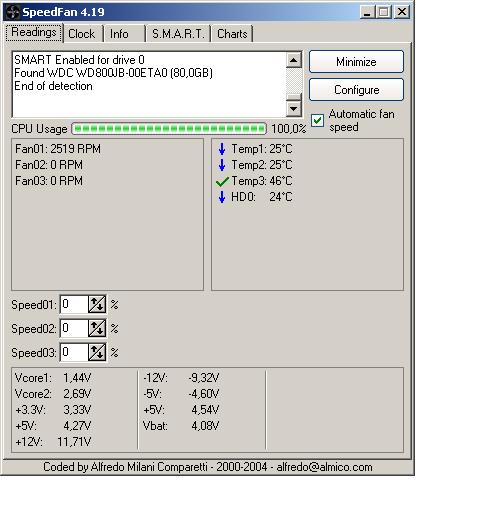Click the Minimize button
The width and height of the screenshot is (491, 506).
(x=356, y=62)
